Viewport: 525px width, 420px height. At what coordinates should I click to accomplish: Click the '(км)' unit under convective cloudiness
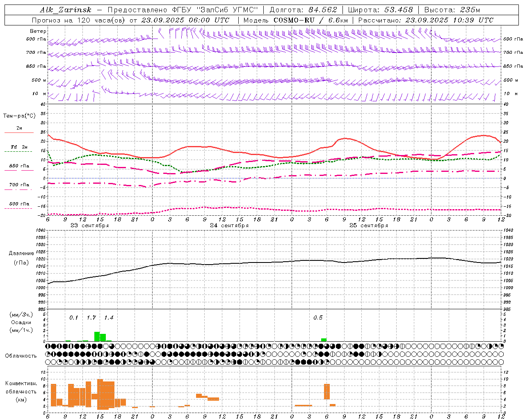21,399
